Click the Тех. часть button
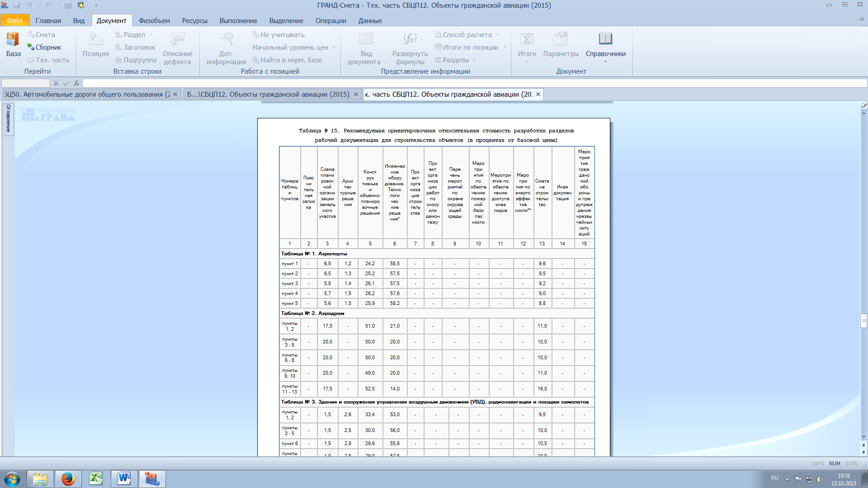Image resolution: width=868 pixels, height=488 pixels. tap(48, 60)
